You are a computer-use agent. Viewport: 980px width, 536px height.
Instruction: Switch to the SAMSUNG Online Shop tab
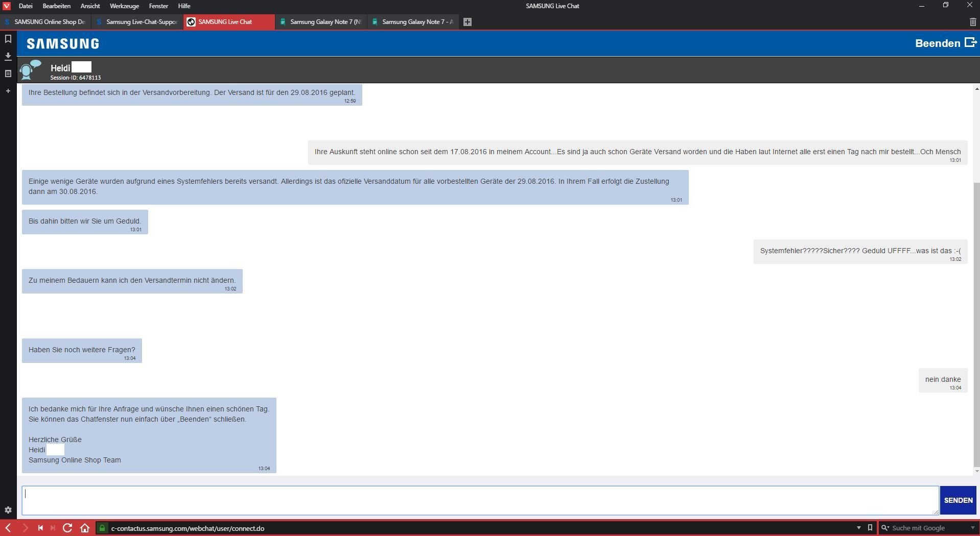point(45,22)
